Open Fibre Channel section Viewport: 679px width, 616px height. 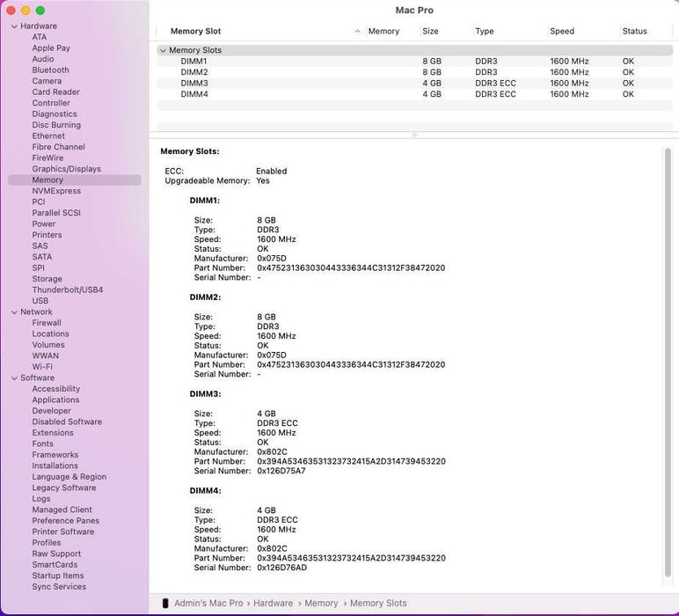click(x=58, y=147)
